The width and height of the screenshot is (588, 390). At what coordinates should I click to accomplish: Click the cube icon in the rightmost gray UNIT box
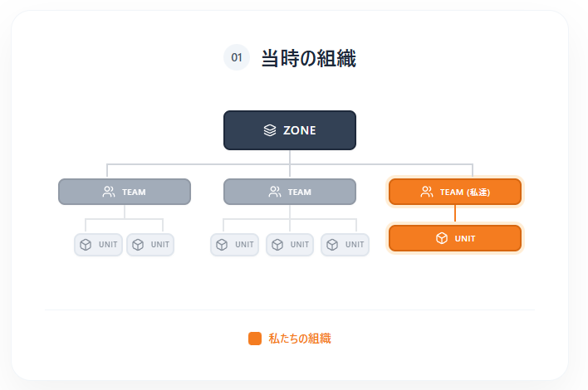point(332,245)
